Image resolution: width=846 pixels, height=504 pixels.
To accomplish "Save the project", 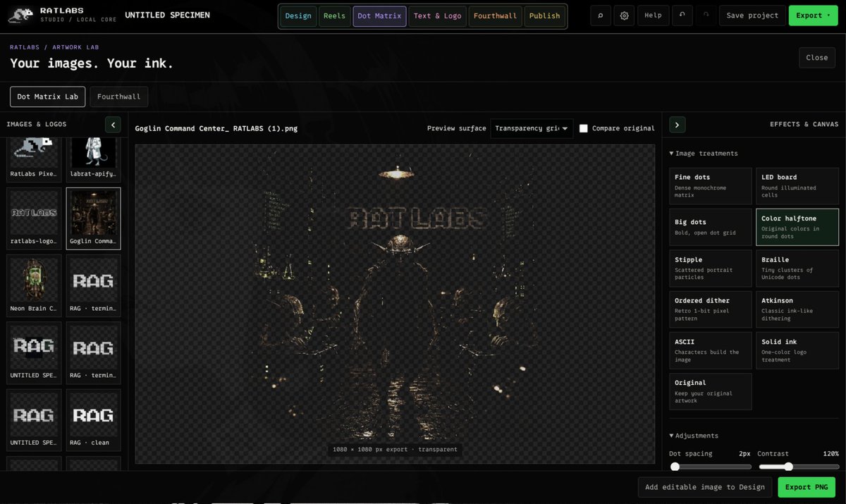I will 752,16.
